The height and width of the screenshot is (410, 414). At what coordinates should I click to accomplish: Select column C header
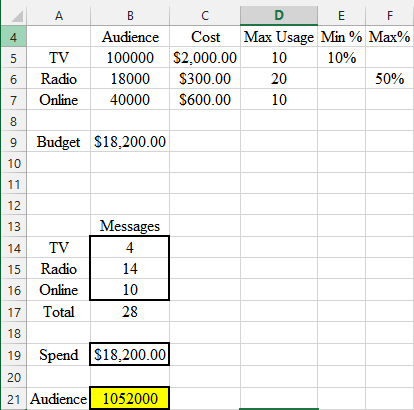[x=205, y=16]
